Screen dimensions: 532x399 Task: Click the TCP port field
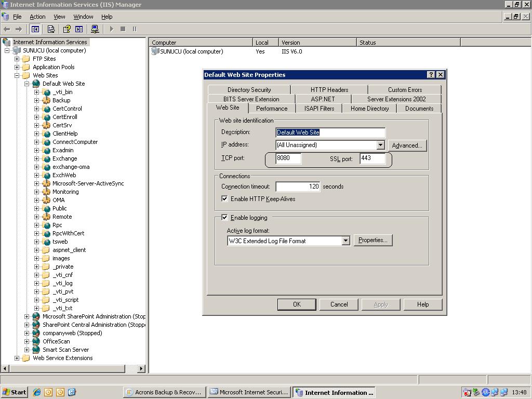(288, 158)
